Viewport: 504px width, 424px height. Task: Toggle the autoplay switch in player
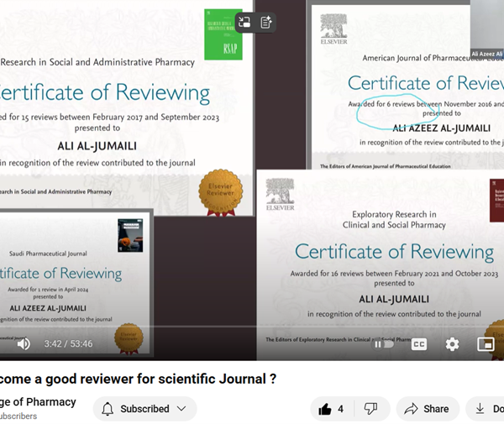(x=384, y=344)
